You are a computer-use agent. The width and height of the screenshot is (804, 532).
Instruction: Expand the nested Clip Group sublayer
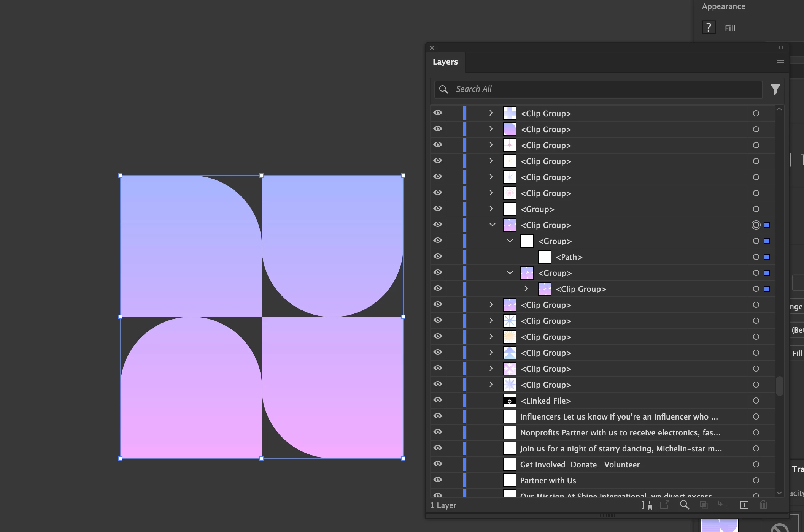click(526, 289)
